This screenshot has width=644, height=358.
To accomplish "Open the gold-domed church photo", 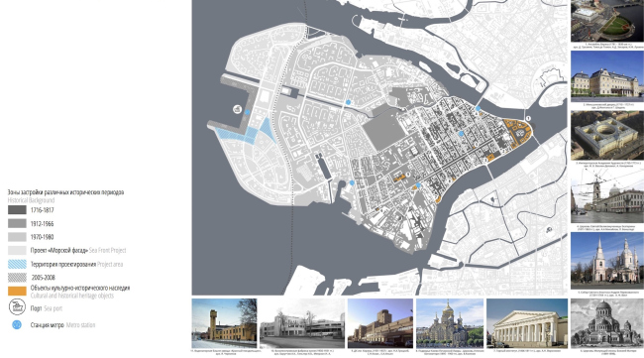I will 450,323.
